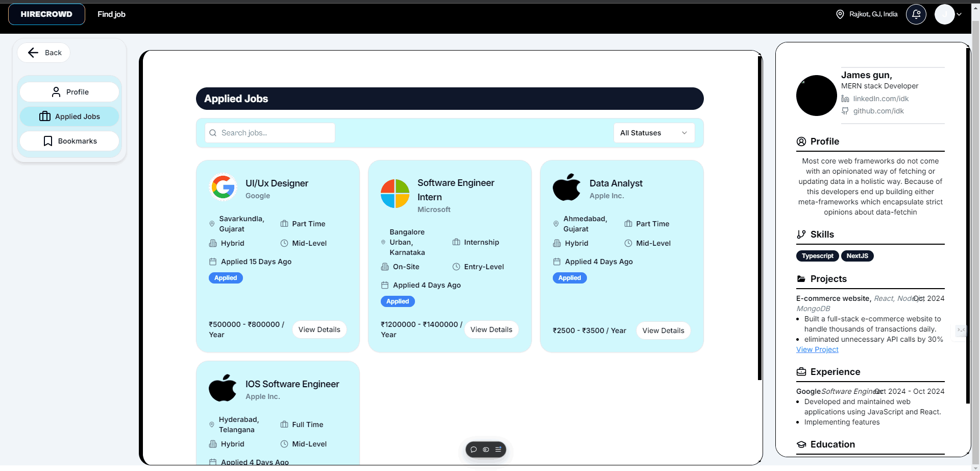
Task: Click the Microsoft logo on Software Engineer Intern card
Action: [395, 194]
